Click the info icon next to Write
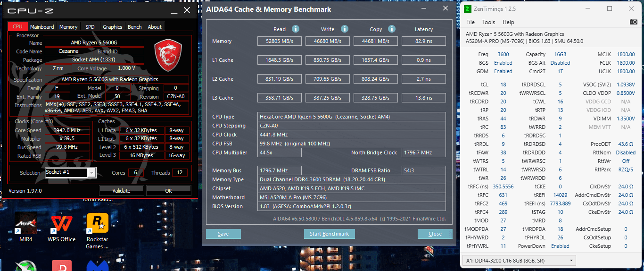The width and height of the screenshot is (644, 271). pos(345,29)
